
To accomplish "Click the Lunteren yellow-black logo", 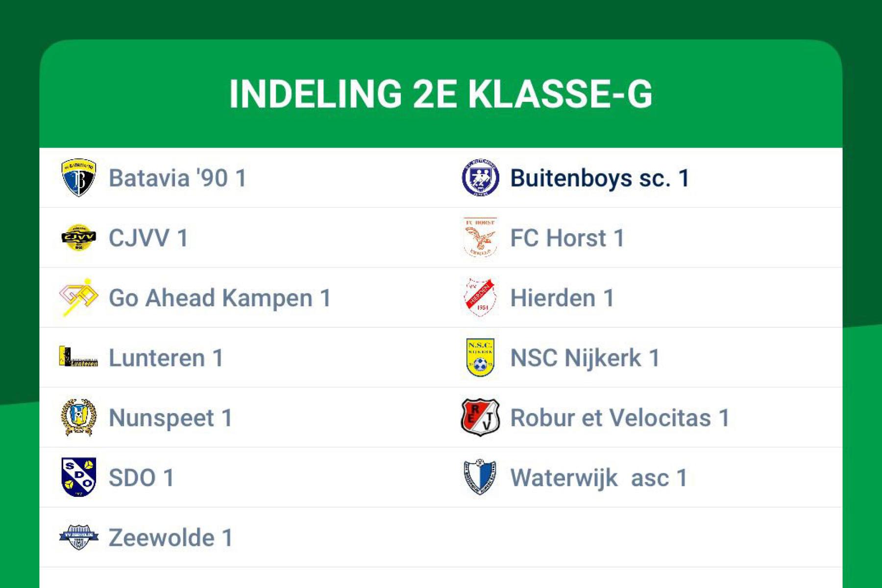I will coord(78,357).
